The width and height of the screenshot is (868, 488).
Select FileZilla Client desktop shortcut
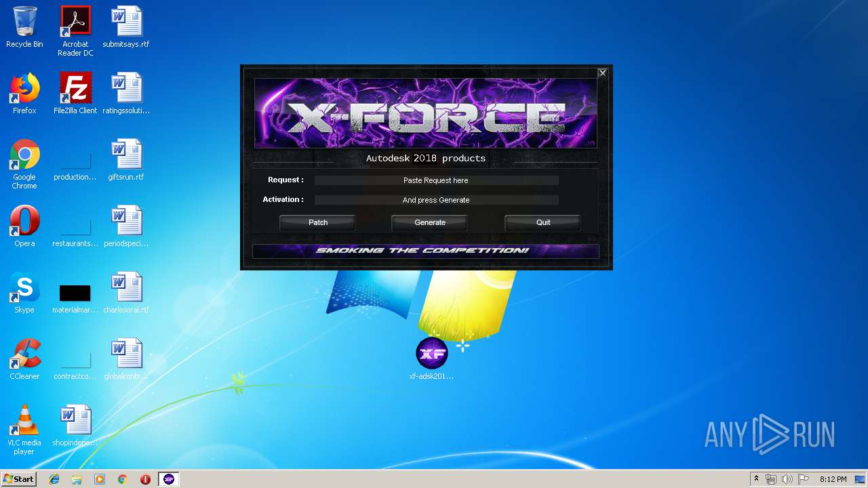[75, 94]
